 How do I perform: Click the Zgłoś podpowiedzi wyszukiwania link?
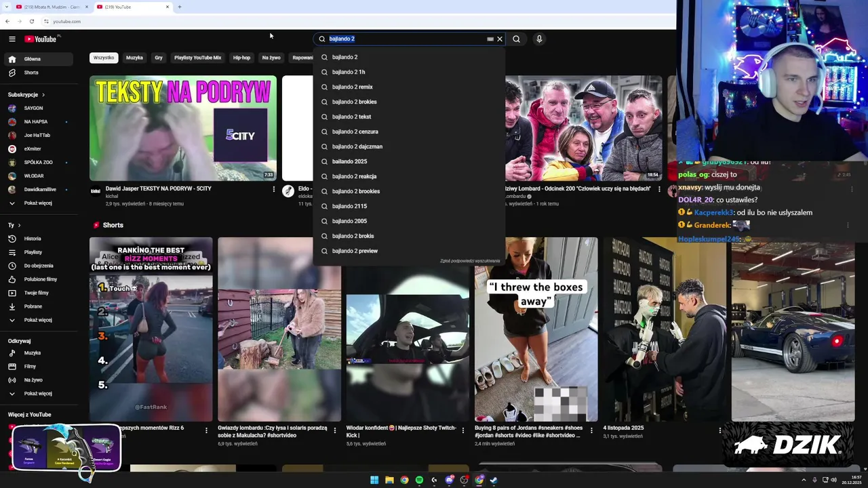point(470,261)
